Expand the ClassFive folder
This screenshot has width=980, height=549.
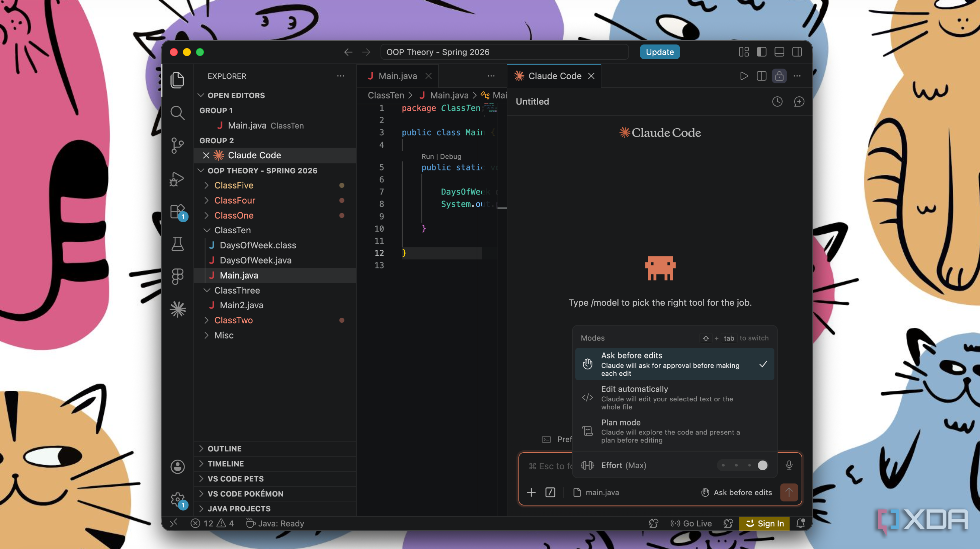click(275, 185)
